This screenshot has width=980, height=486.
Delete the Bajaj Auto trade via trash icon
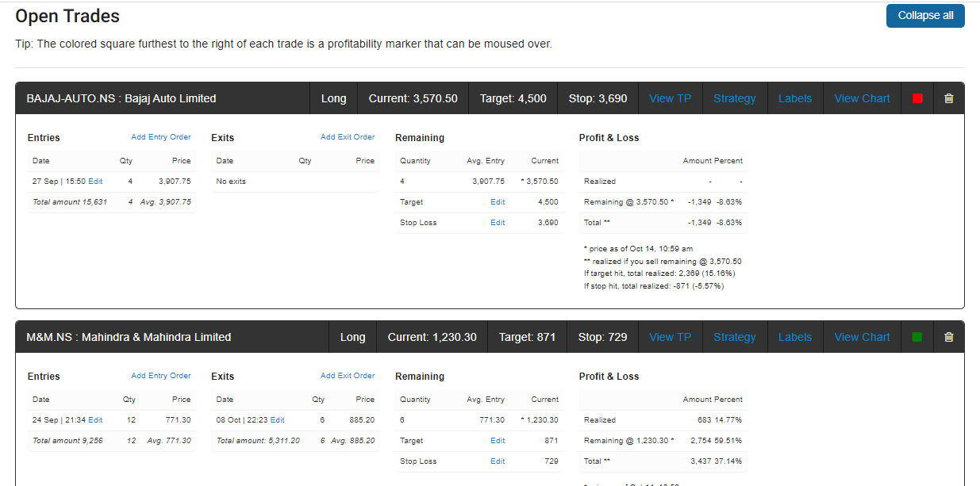pos(948,98)
